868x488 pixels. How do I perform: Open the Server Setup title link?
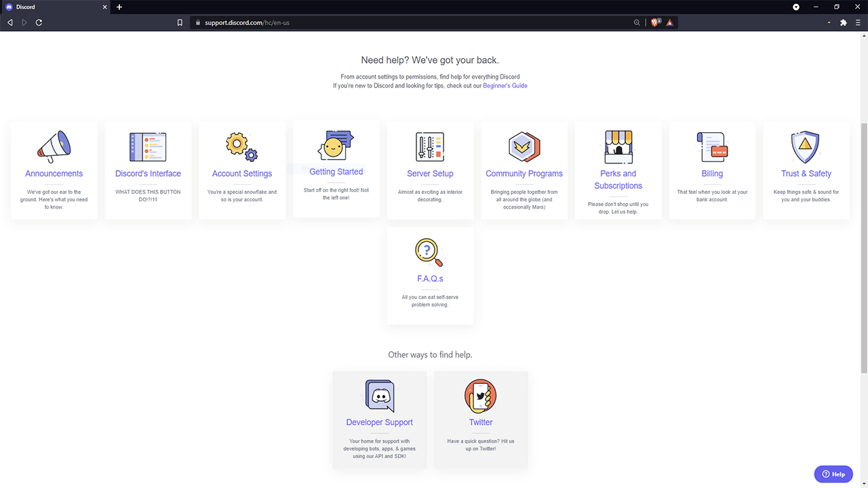430,174
